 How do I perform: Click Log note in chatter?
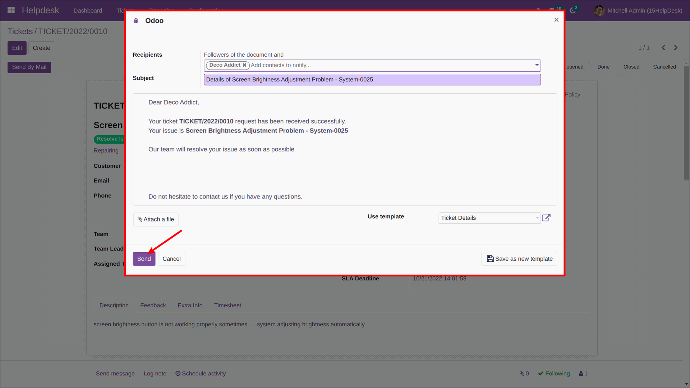click(x=154, y=373)
